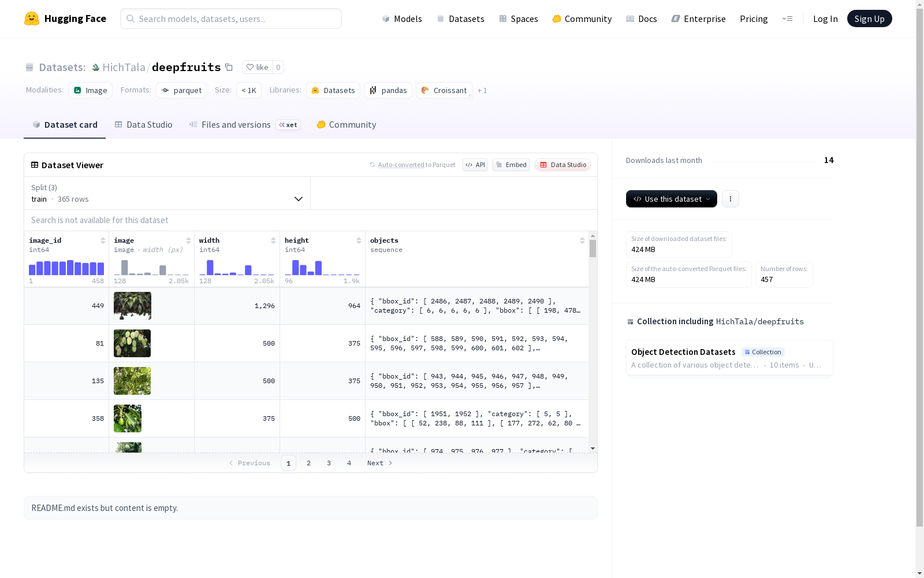Click the sort icon on the image column
Screen dimensions: 924x578
pos(188,240)
